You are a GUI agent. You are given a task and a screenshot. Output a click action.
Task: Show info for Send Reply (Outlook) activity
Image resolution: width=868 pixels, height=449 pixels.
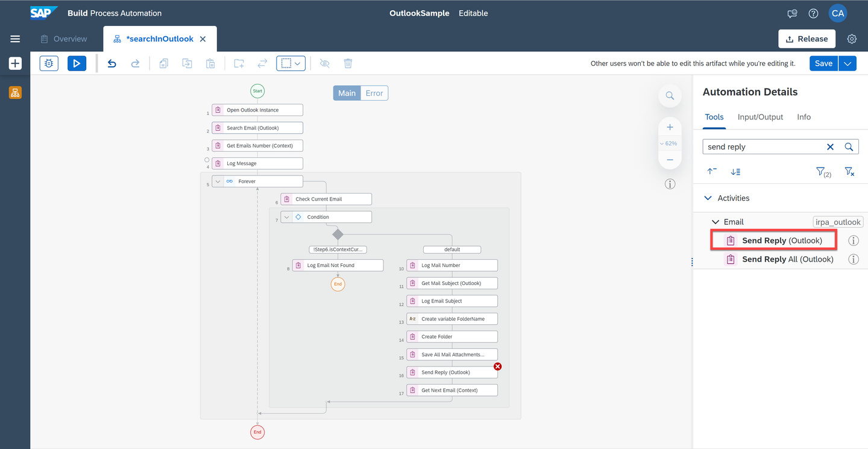pos(854,240)
